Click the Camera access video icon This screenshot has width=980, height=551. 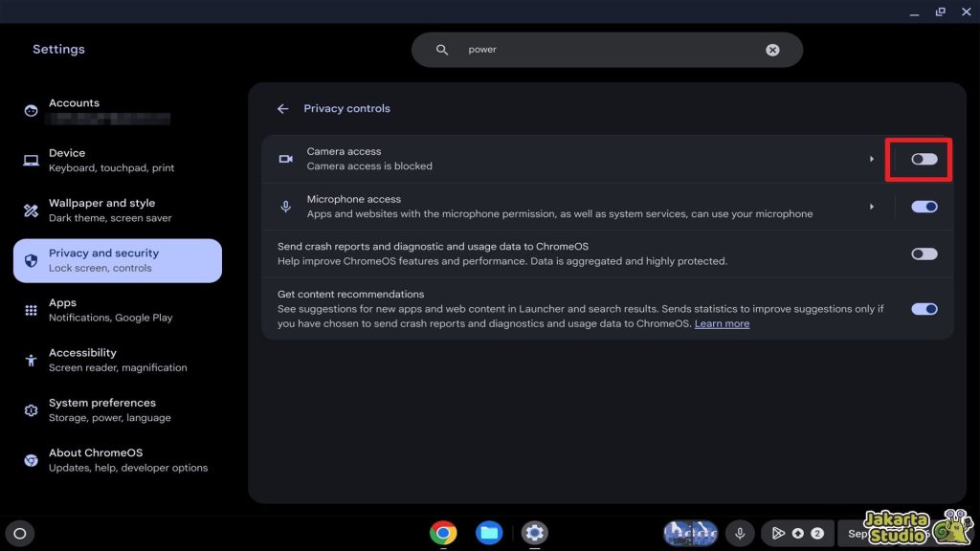point(285,159)
